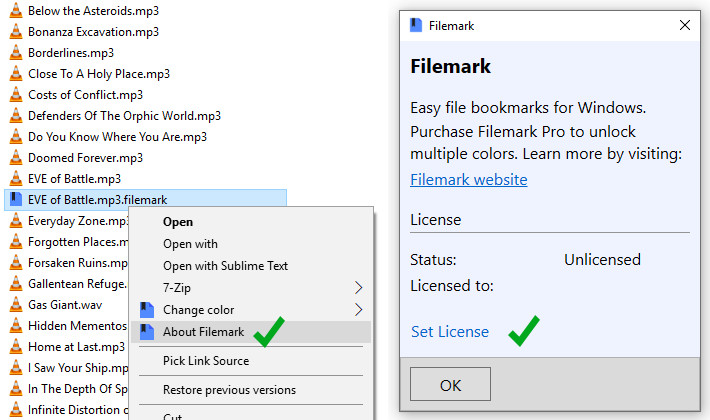Click Pick Link Source menu item

(206, 361)
